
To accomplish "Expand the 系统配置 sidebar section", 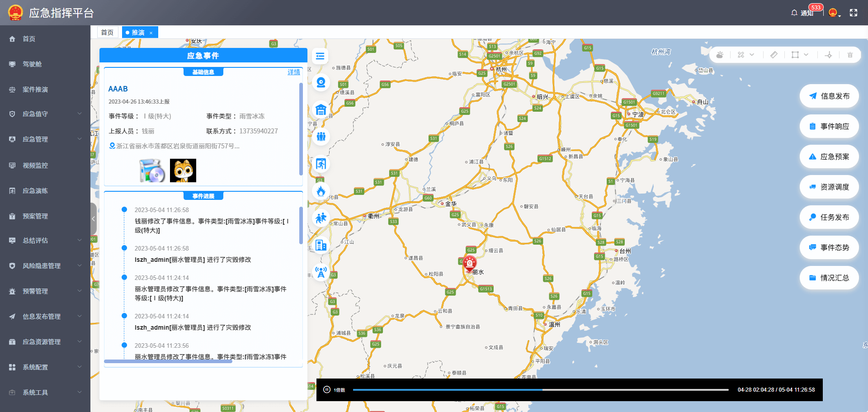I will pos(45,367).
